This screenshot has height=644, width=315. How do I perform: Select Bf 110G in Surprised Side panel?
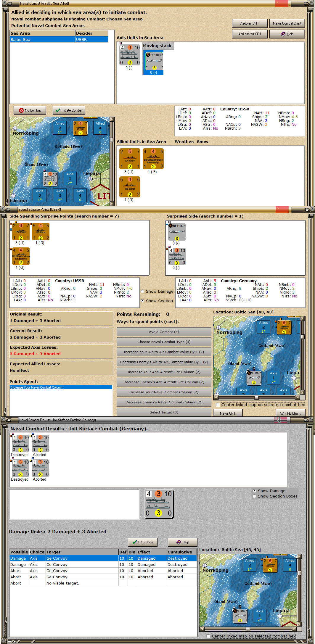[177, 232]
